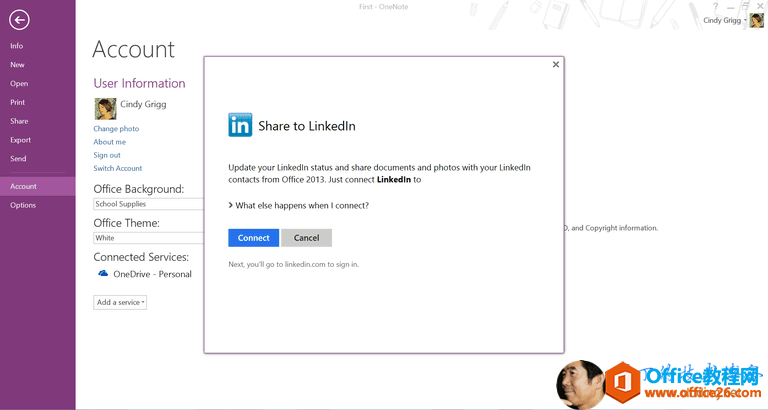Go to Options in the sidebar
Image resolution: width=768 pixels, height=410 pixels.
coord(23,205)
